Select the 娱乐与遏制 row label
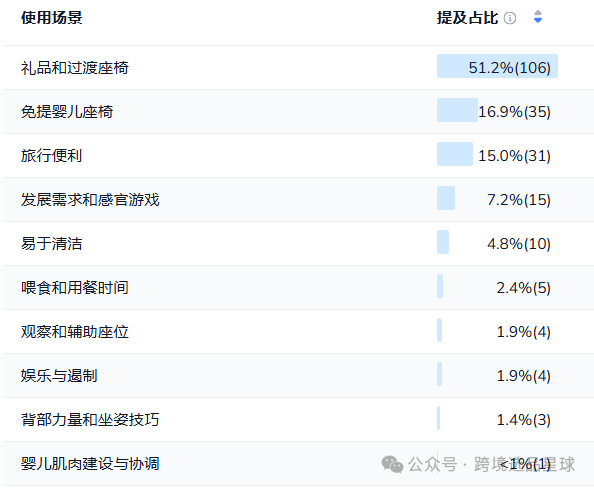Image resolution: width=594 pixels, height=488 pixels. (59, 375)
